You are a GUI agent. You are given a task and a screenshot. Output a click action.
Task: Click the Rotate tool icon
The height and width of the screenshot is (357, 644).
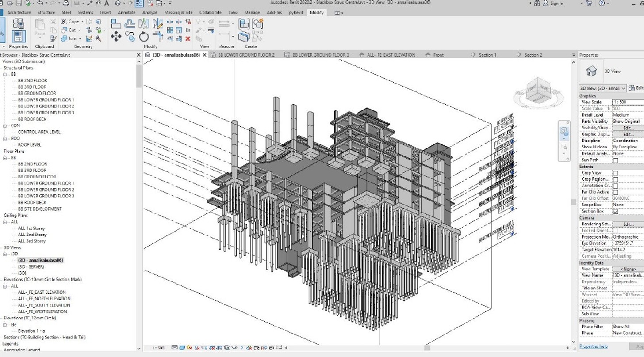[x=144, y=36]
